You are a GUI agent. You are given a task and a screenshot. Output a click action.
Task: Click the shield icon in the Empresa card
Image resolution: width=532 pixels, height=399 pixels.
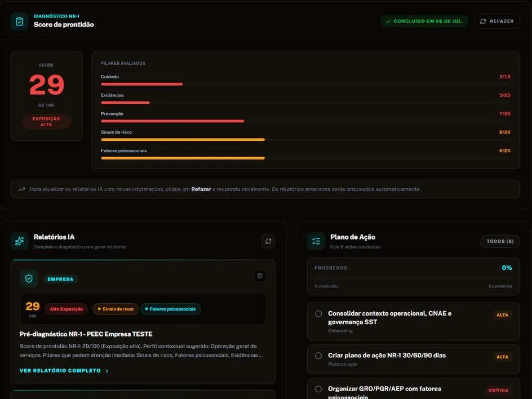coord(29,279)
